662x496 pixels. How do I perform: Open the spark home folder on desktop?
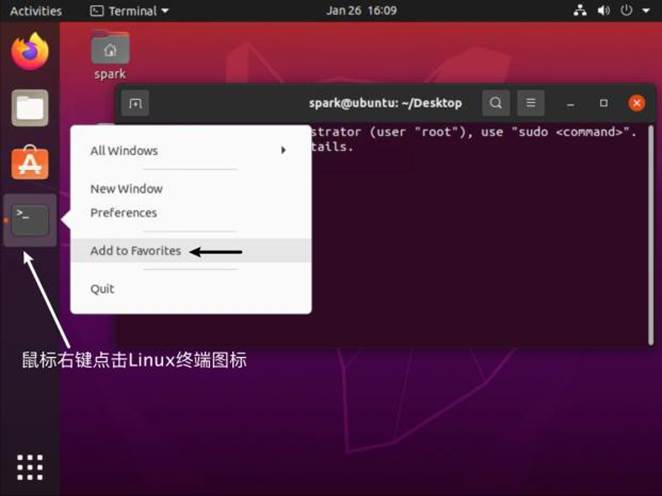(x=110, y=55)
